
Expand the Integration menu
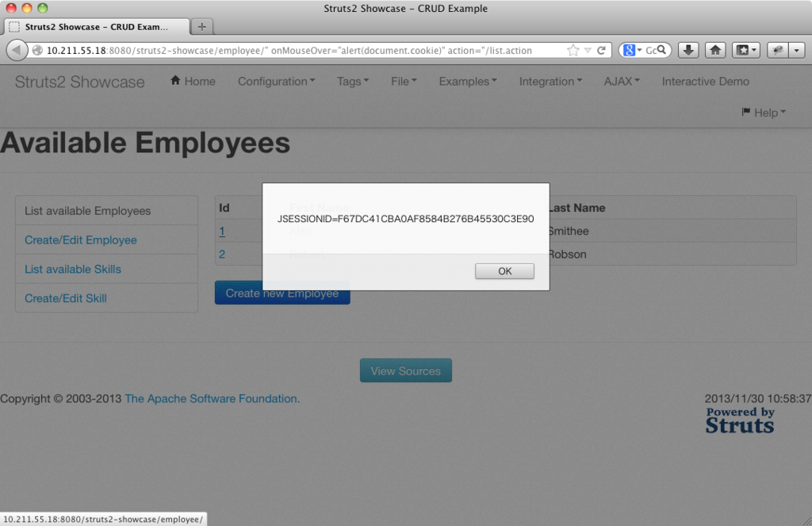[x=550, y=82]
